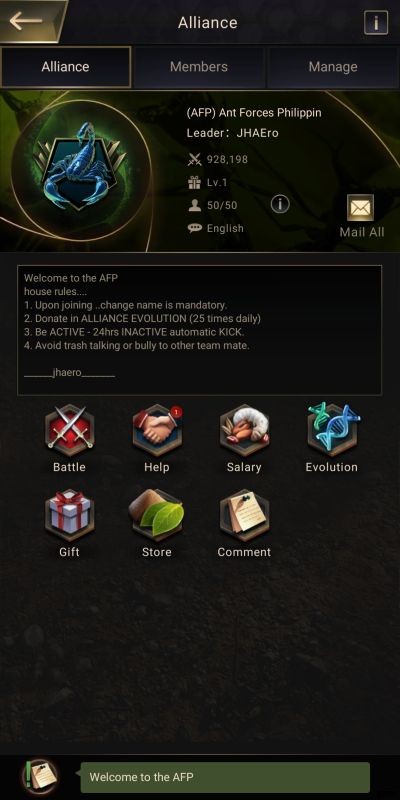
Task: Open the info button in the title bar
Action: tap(376, 23)
